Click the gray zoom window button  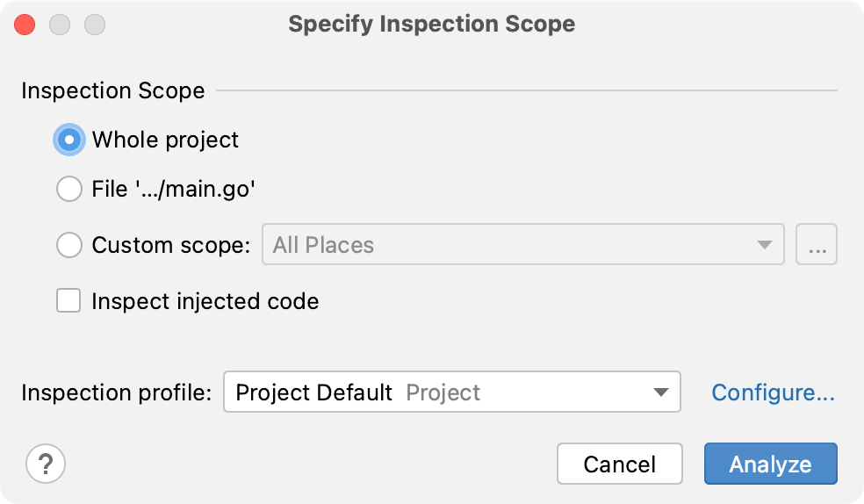click(x=94, y=25)
